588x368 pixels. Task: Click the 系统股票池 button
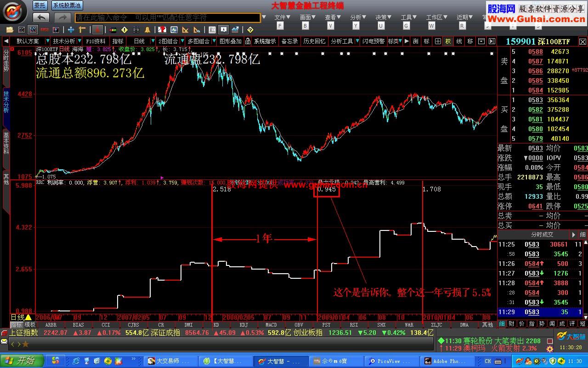point(67,6)
